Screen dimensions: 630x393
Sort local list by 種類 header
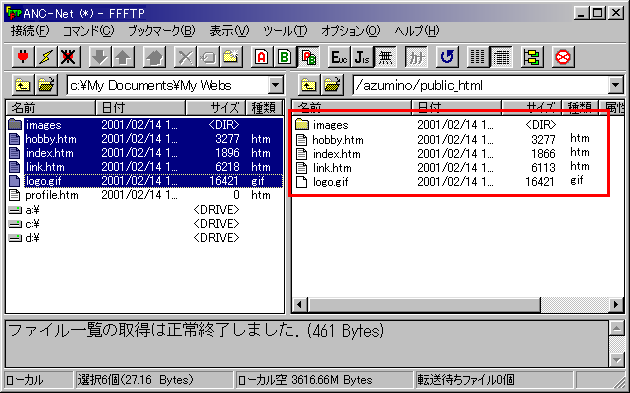pos(264,108)
